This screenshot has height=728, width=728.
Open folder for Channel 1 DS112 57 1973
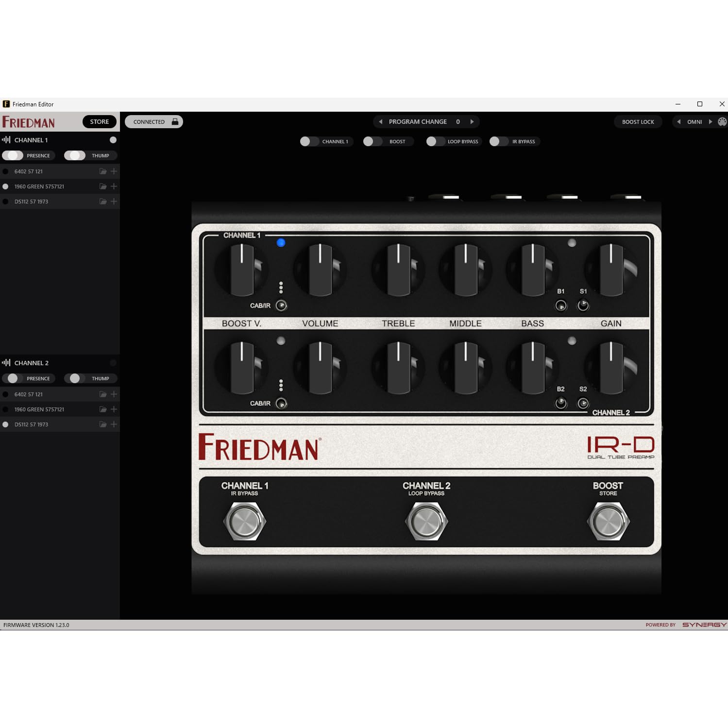coord(103,202)
